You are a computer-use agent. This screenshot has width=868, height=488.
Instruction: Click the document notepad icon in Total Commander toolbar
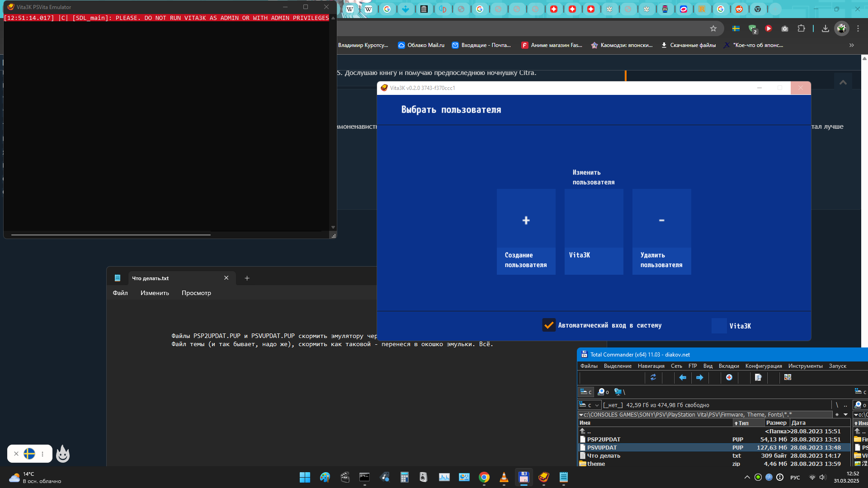pyautogui.click(x=759, y=377)
